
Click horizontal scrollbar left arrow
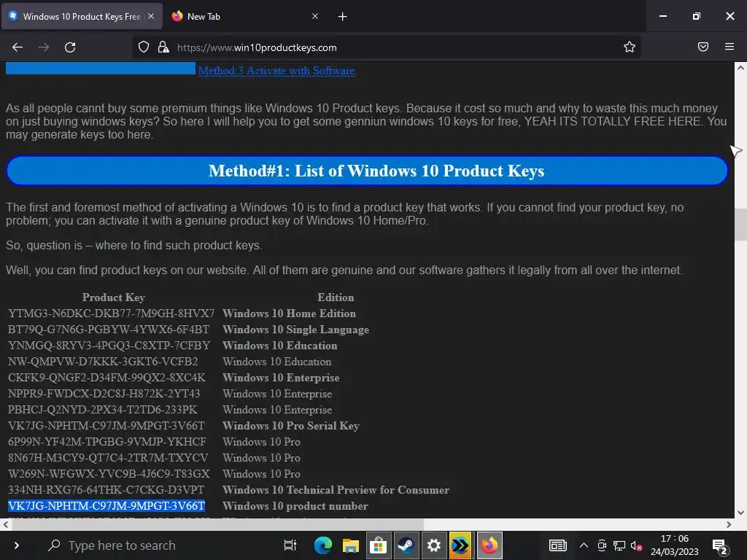(6, 524)
